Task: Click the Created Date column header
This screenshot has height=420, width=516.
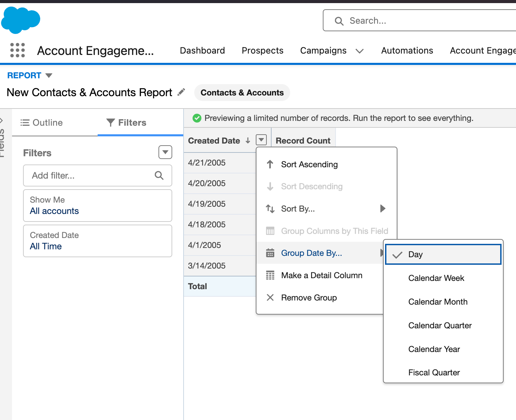Action: (214, 140)
